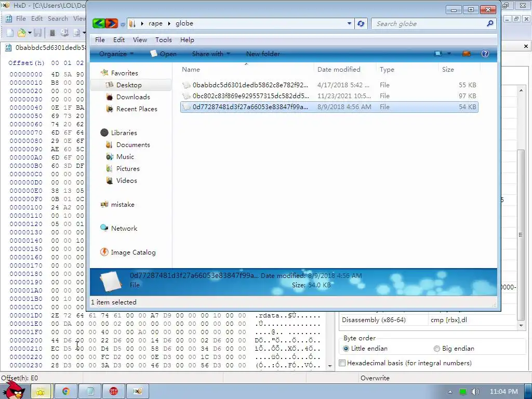Click the Save disk icon in HxD toolbar
The height and width of the screenshot is (399, 532).
[37, 33]
